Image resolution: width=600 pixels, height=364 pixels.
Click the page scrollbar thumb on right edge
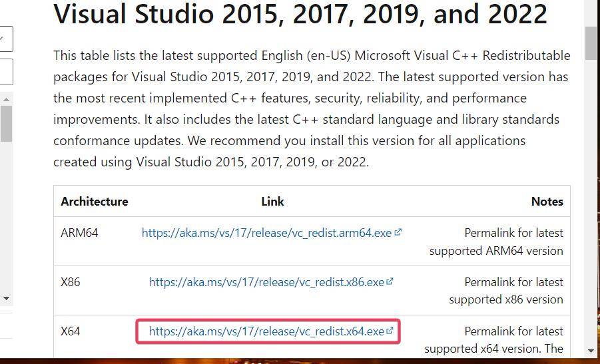591,43
